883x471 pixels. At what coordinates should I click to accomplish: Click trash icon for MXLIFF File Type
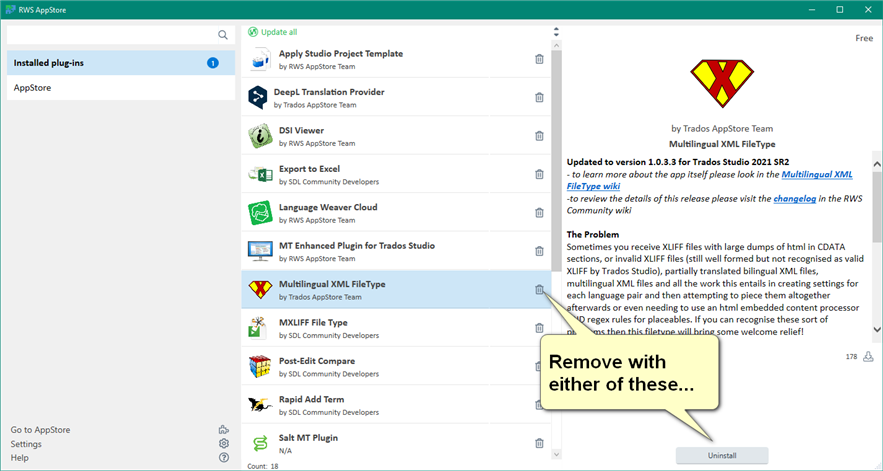539,328
